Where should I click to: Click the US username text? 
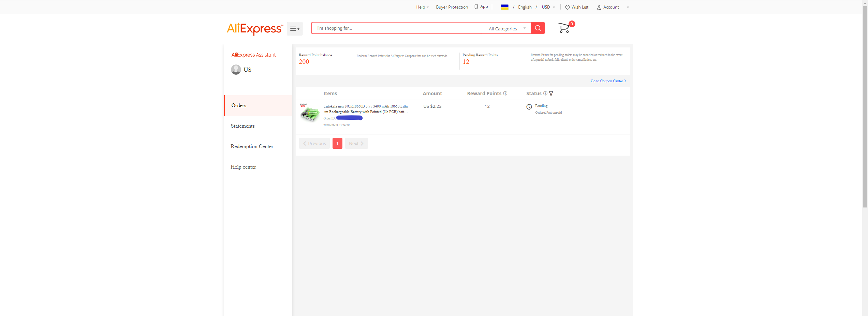pos(247,70)
